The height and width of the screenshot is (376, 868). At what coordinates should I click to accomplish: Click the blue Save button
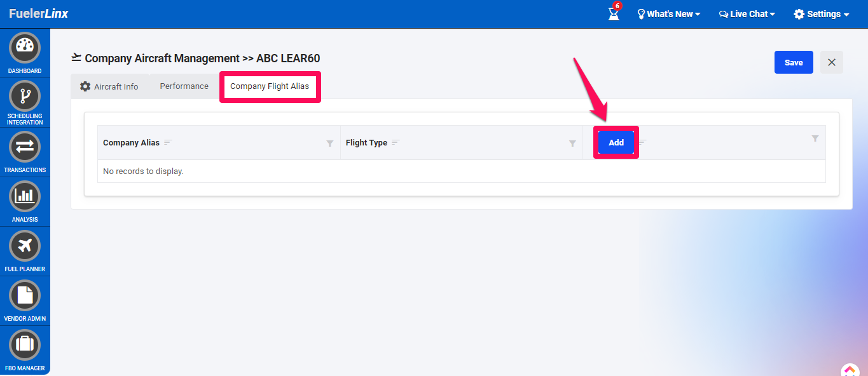click(x=794, y=62)
